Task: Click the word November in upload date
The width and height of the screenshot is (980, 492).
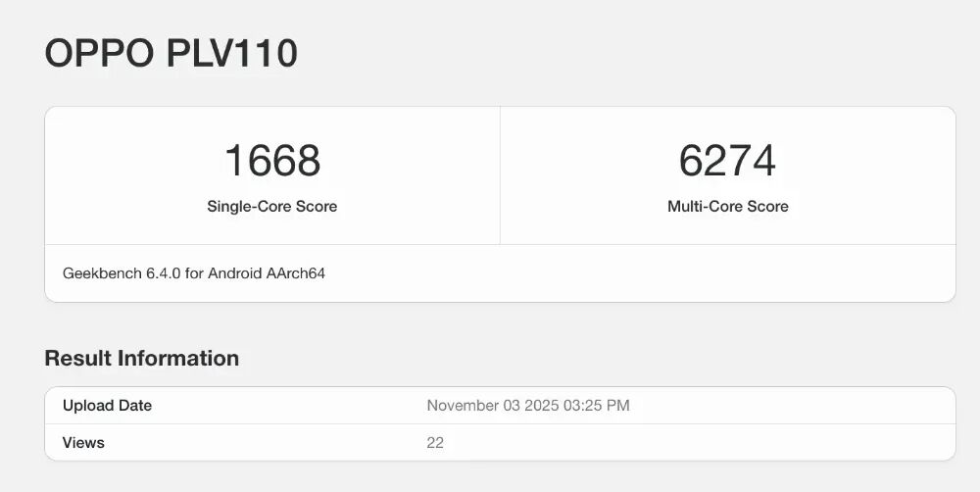Action: 464,406
